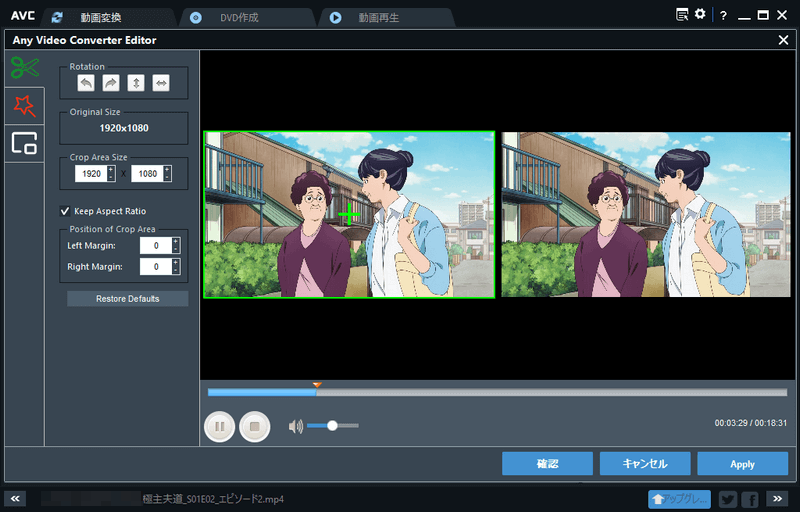This screenshot has height=512, width=800.
Task: Stop video playback
Action: click(255, 426)
